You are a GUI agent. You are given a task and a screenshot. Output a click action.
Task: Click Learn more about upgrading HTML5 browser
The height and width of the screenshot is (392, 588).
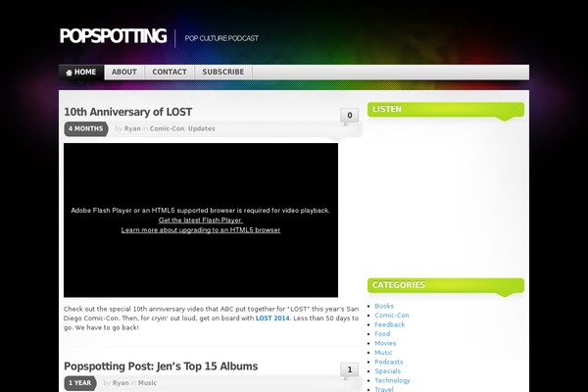(201, 230)
